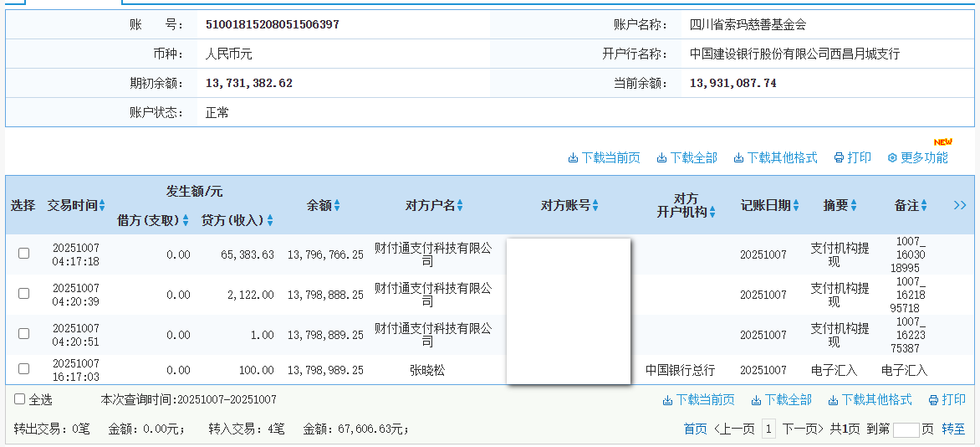Select the 65,383.63 transaction row checkbox
Image resolution: width=980 pixels, height=447 pixels.
(x=23, y=254)
